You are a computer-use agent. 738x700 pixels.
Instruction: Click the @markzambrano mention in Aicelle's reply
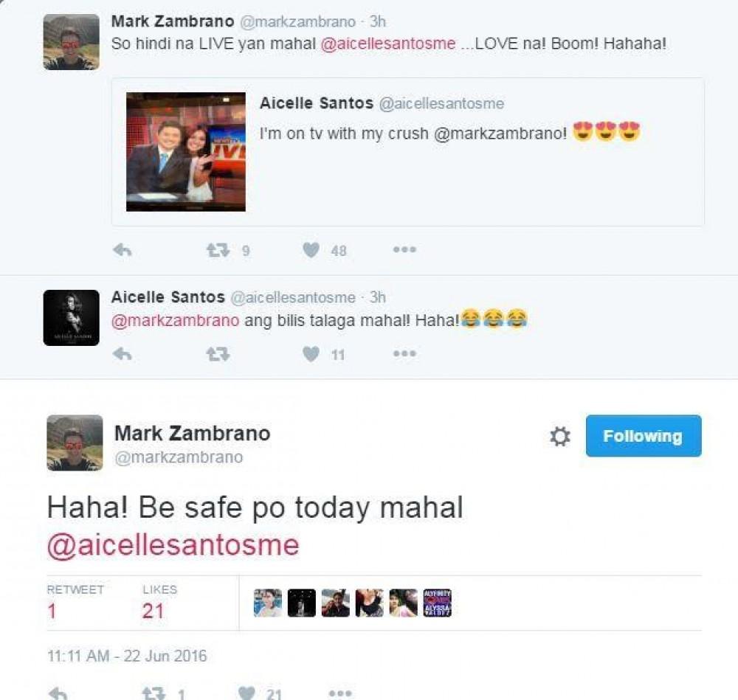[x=175, y=320]
